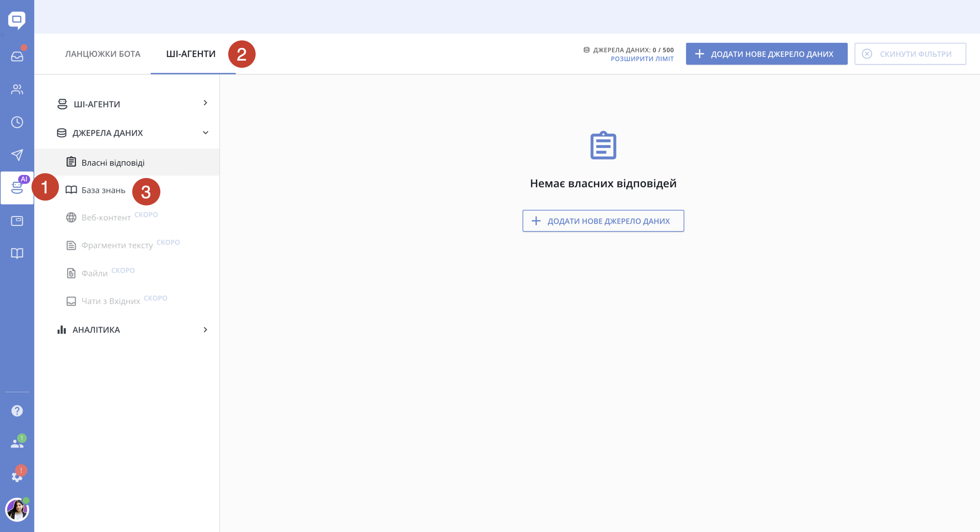
Task: Click top ДОДАТИ НОВЕ ДЖЕРЕЛО ДАНИХ button
Action: coord(767,54)
